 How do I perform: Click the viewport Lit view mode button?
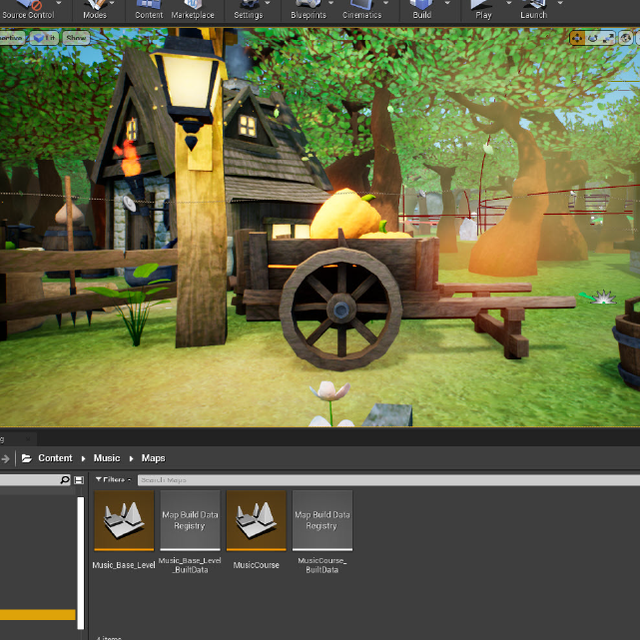(44, 38)
